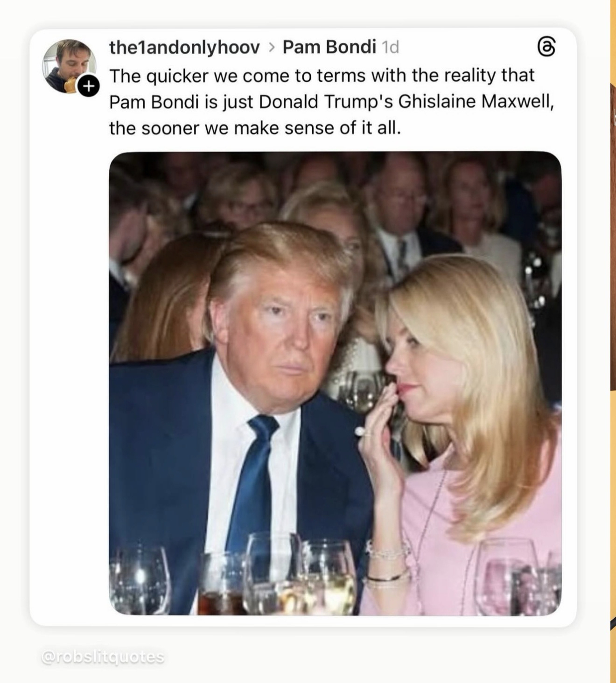This screenshot has width=616, height=683.
Task: Click the Threads logo icon
Action: (x=546, y=48)
